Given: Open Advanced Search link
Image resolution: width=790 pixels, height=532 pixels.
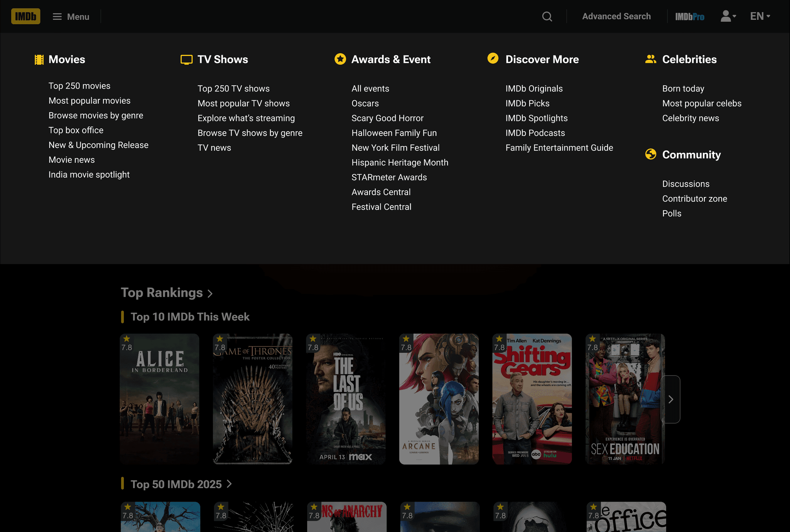Looking at the screenshot, I should 616,16.
